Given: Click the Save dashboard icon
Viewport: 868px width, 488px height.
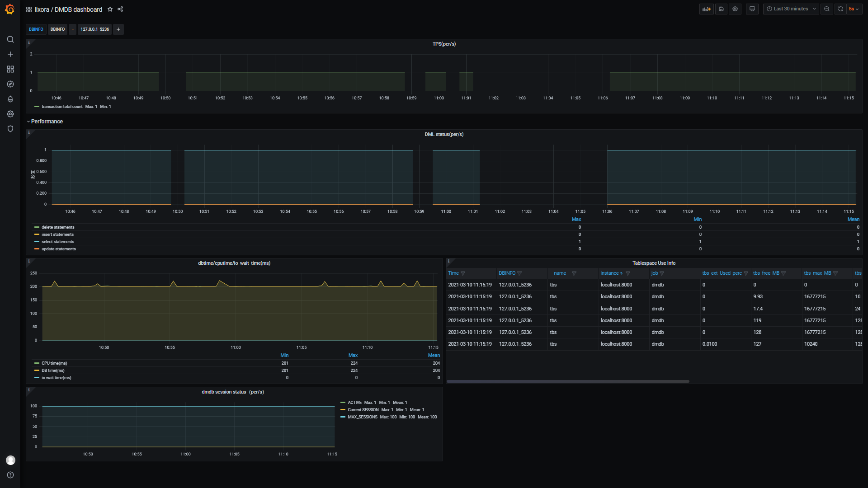Looking at the screenshot, I should (x=721, y=9).
